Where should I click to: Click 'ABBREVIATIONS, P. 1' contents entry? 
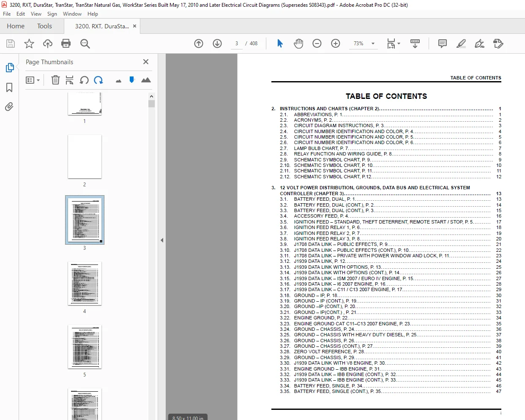318,115
